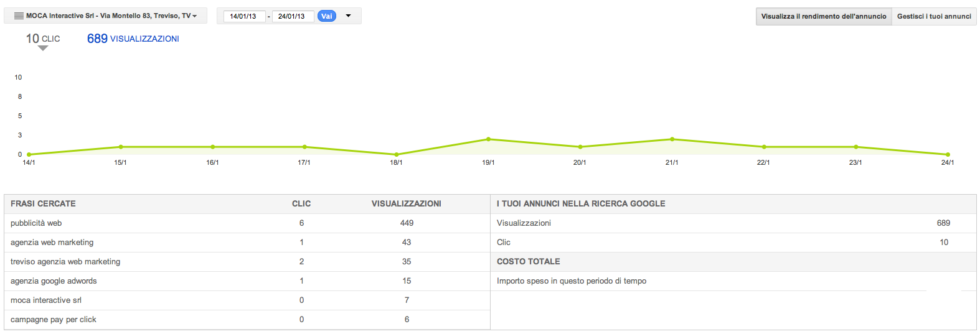This screenshot has height=334, width=980.
Task: Click the list icon beside MOCA Interactive
Action: (x=19, y=16)
